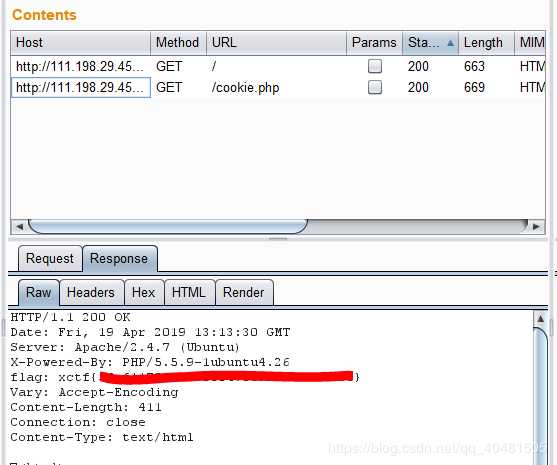
Task: Select the Raw view tab
Action: [39, 293]
